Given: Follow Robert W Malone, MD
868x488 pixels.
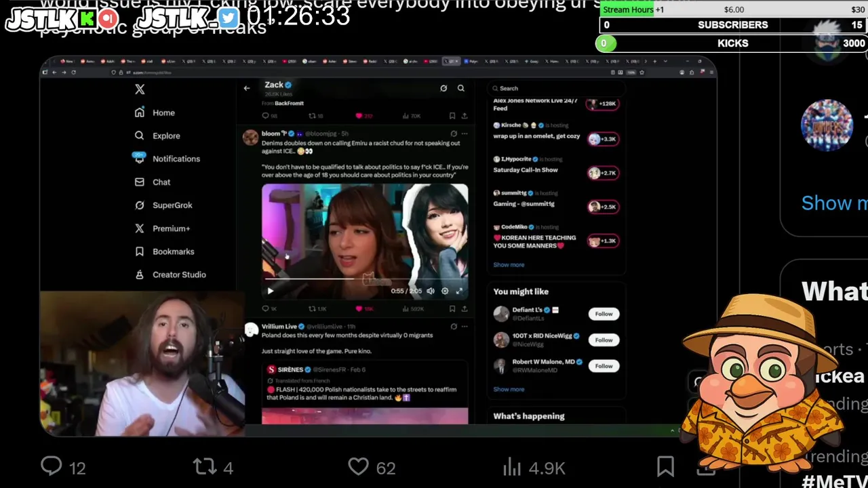Looking at the screenshot, I should [604, 366].
